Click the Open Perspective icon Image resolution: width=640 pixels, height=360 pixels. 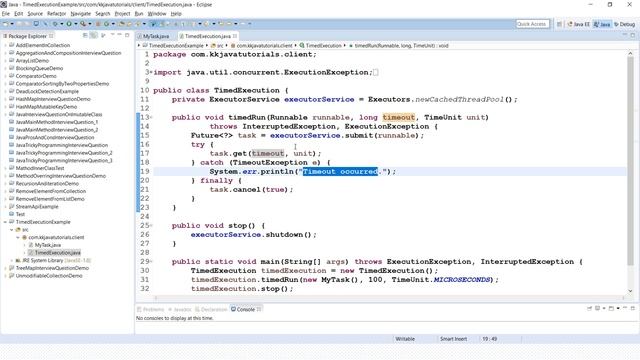click(559, 24)
